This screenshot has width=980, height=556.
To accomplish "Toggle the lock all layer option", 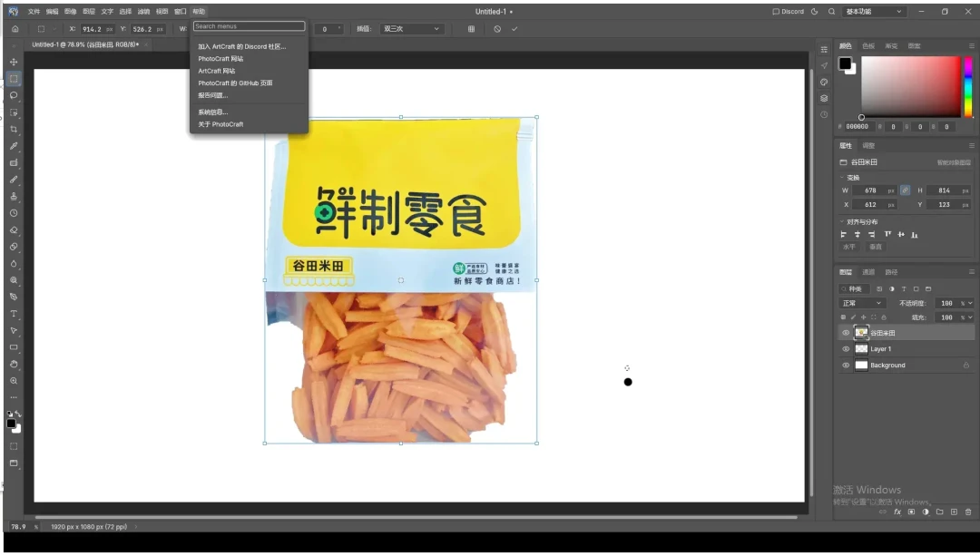I will [884, 317].
